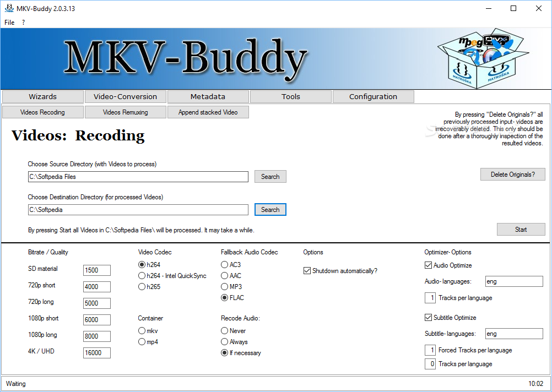Set Recode Audio to Never

click(233, 331)
